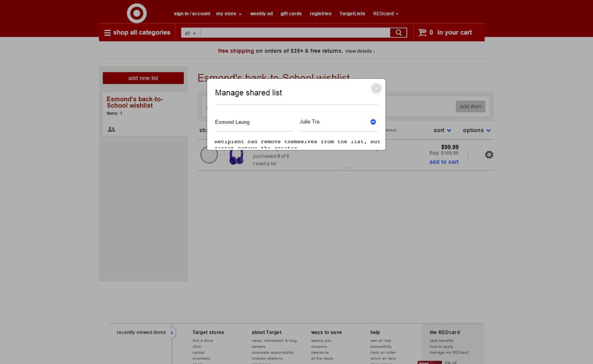Open the clearance footer link
The height and width of the screenshot is (364, 593).
click(320, 352)
